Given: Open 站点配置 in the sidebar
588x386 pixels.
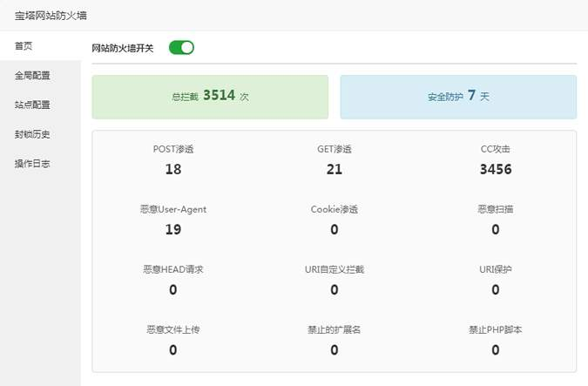Looking at the screenshot, I should point(32,105).
